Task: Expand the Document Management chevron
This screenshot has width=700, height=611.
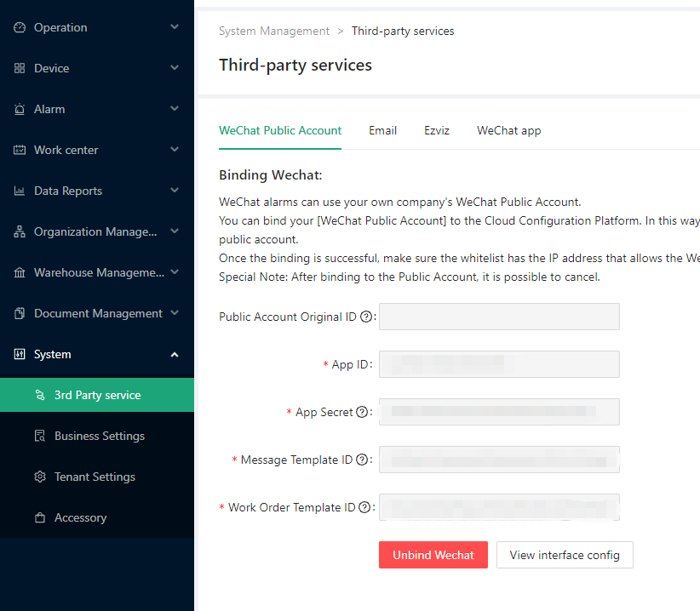Action: tap(175, 313)
